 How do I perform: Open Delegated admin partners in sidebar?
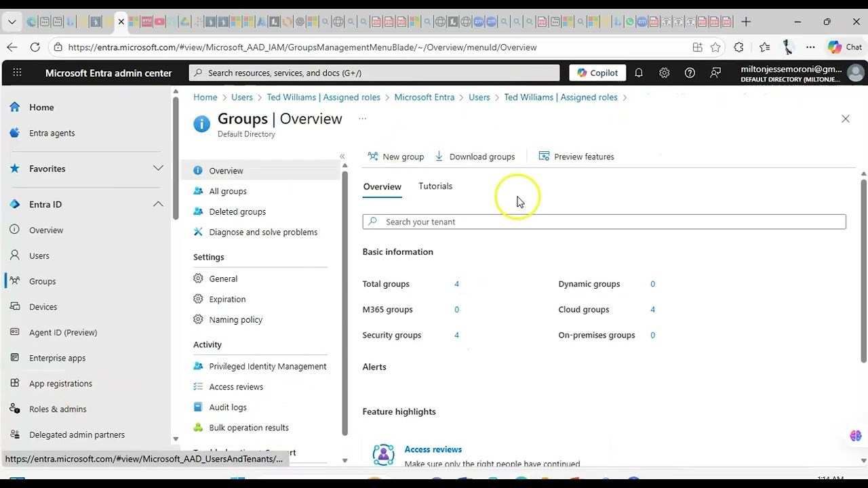(77, 434)
